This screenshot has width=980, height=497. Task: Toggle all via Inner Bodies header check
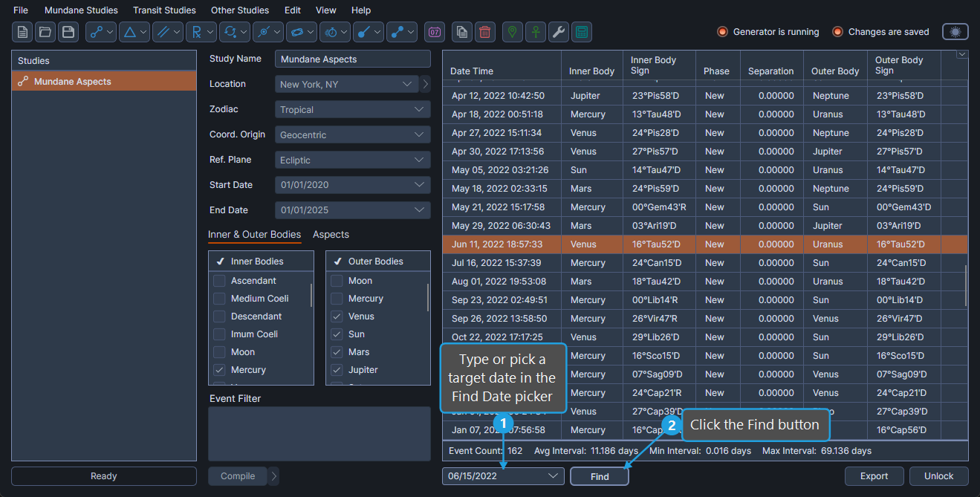pos(220,262)
